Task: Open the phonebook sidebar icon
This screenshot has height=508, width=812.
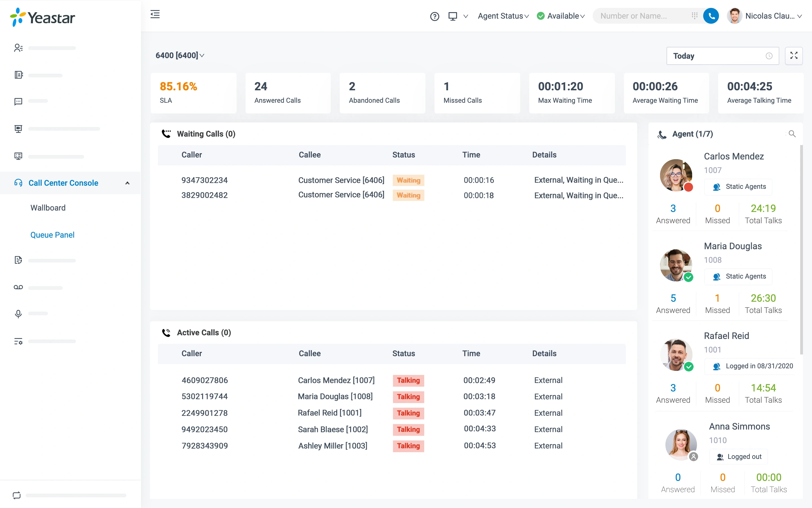Action: (x=18, y=75)
